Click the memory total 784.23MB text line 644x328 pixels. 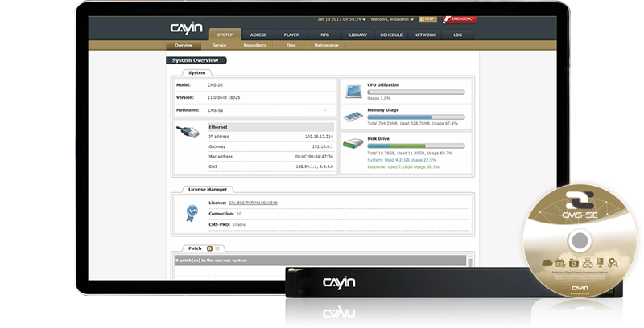[412, 124]
